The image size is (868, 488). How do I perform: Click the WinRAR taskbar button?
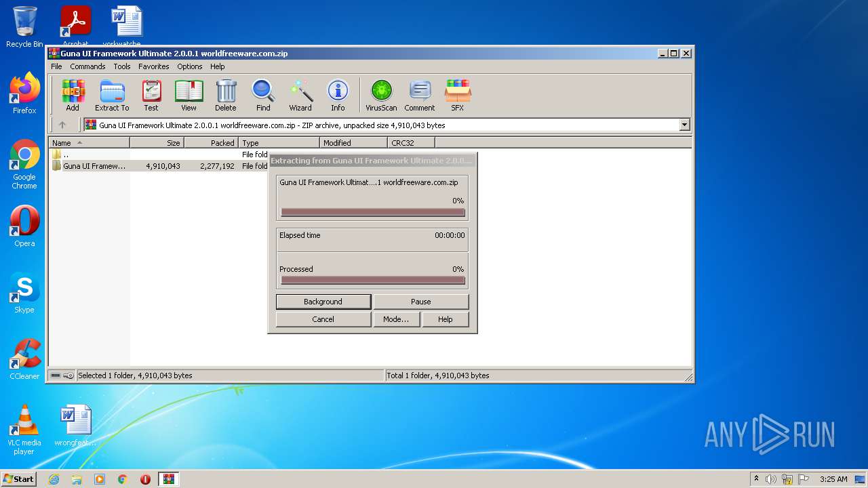pos(168,479)
